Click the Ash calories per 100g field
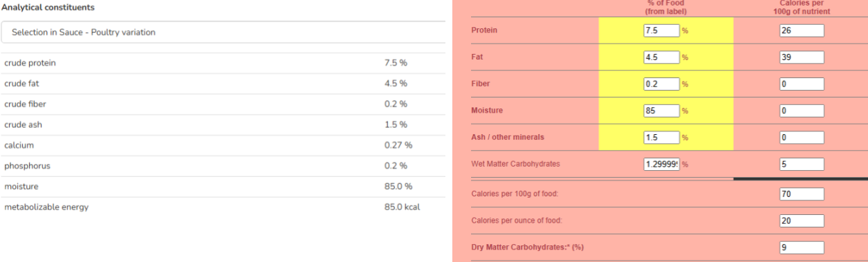The image size is (868, 262). click(x=802, y=138)
